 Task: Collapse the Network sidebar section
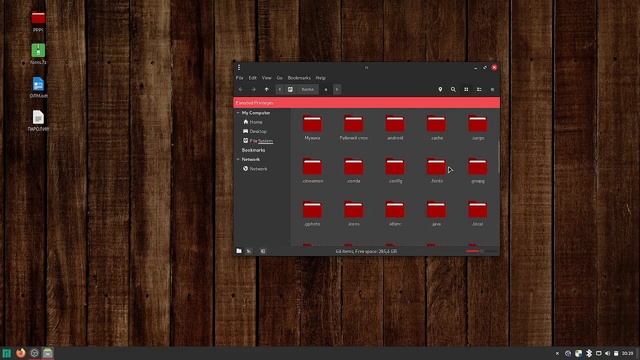[x=238, y=159]
